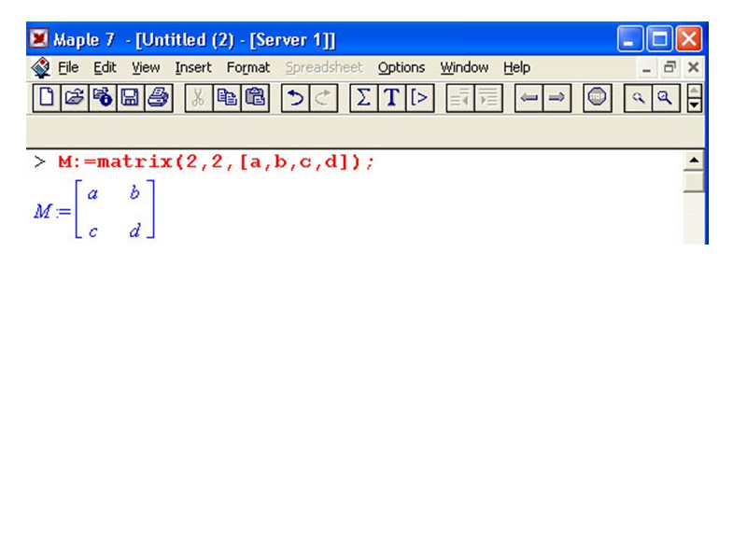Close the Maple 7 window

(x=689, y=38)
